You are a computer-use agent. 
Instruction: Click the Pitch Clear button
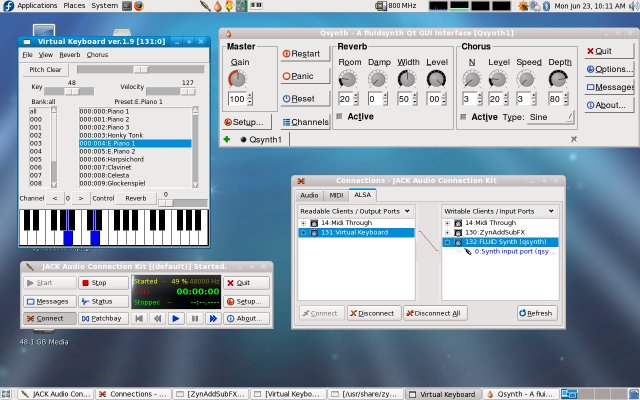click(x=45, y=69)
